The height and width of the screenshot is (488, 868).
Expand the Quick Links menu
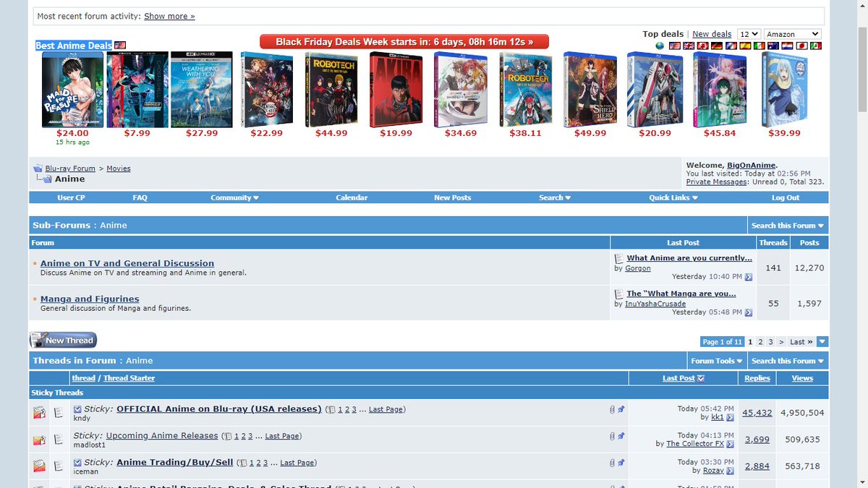673,197
